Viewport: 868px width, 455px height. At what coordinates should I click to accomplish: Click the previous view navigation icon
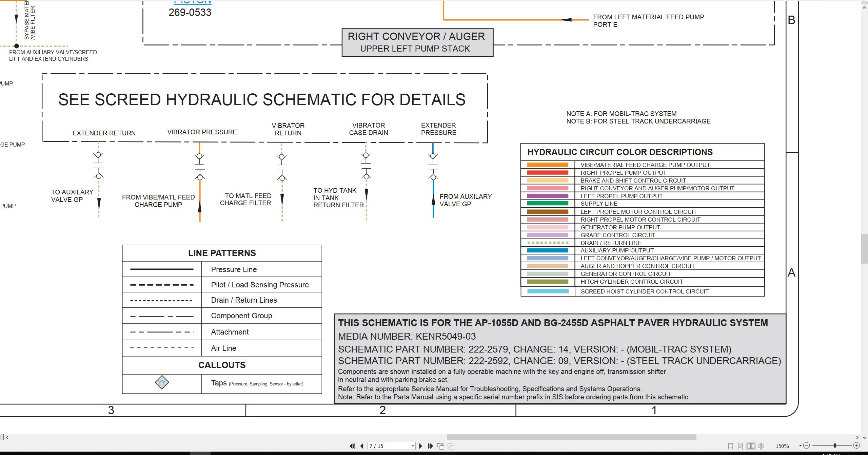click(x=441, y=446)
